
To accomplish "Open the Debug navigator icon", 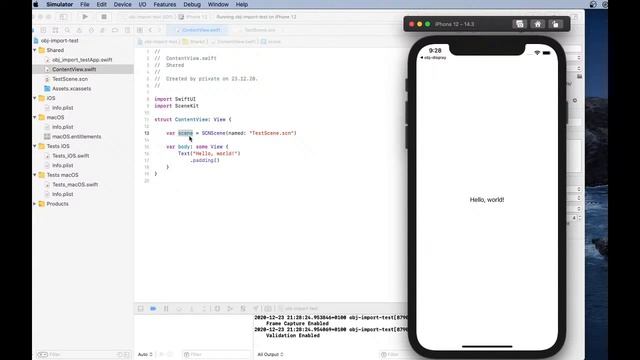I will pos(103,30).
